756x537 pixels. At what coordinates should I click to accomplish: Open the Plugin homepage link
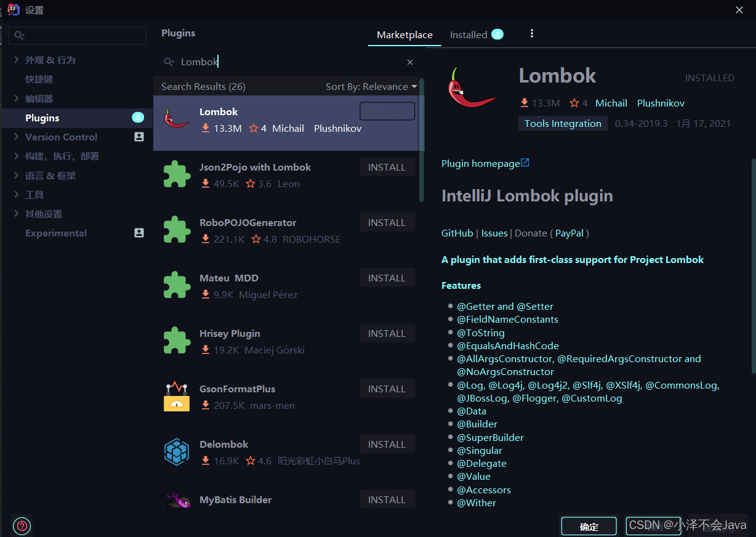point(480,163)
